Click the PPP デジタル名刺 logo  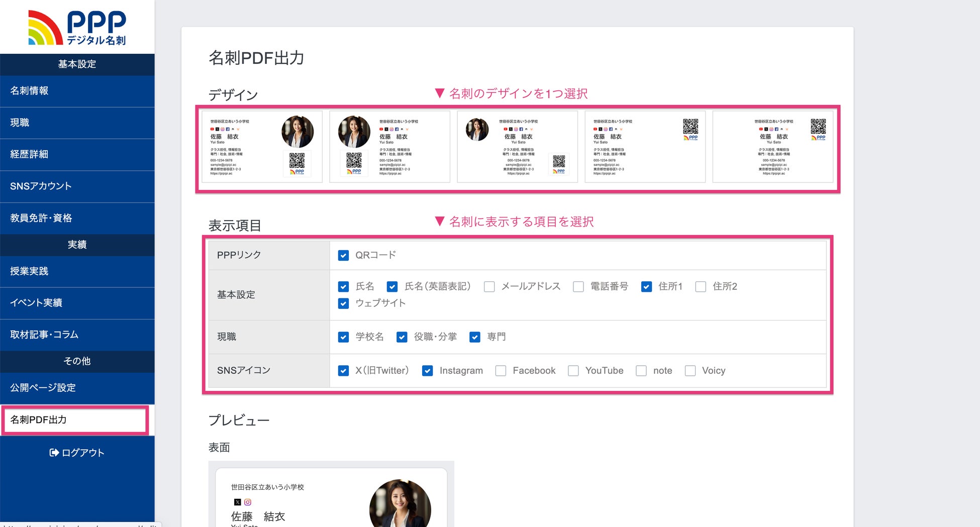coord(77,28)
